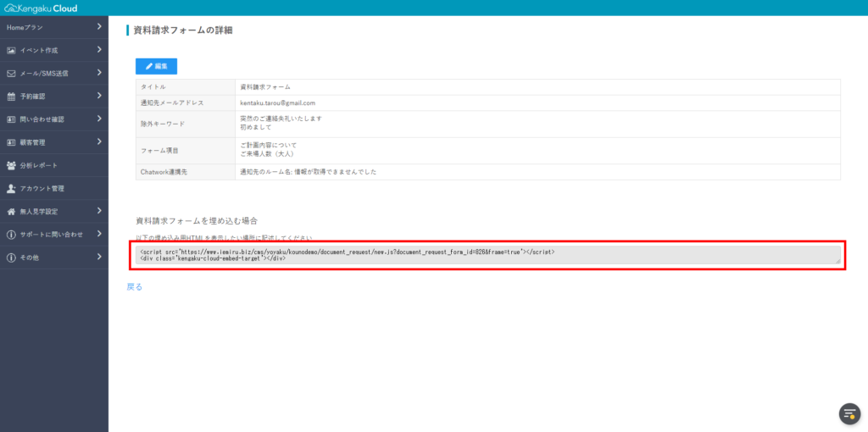868x432 pixels.
Task: Click the user icon beside アカウント管理
Action: point(11,188)
